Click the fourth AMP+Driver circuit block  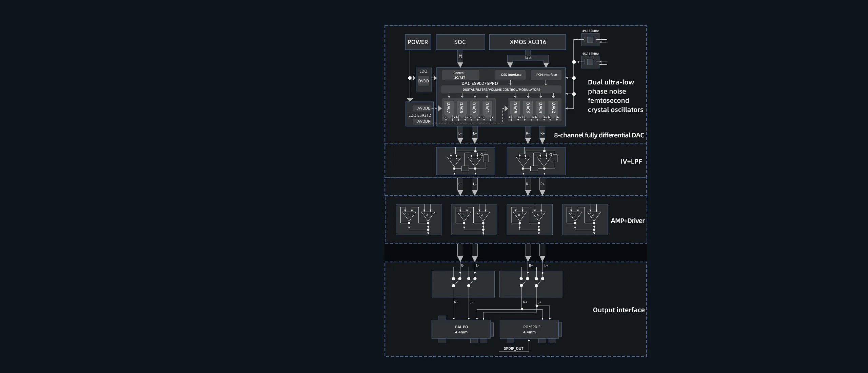[x=585, y=219]
